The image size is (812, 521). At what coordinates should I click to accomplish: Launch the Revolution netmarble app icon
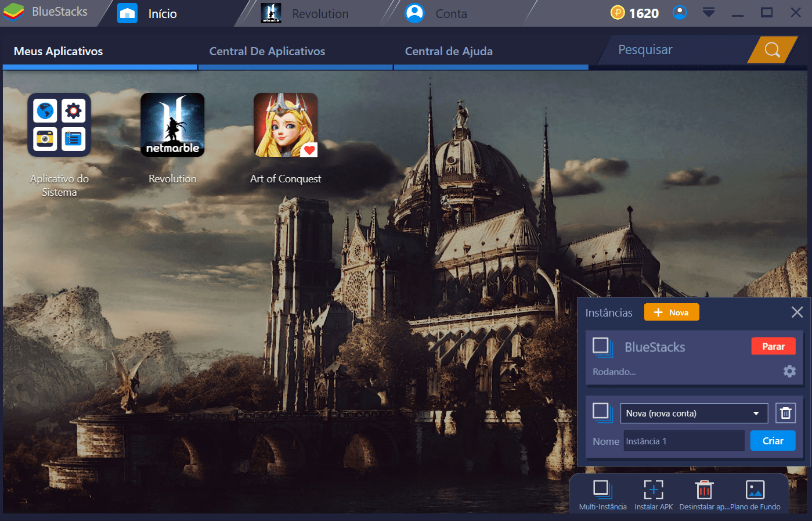(172, 125)
